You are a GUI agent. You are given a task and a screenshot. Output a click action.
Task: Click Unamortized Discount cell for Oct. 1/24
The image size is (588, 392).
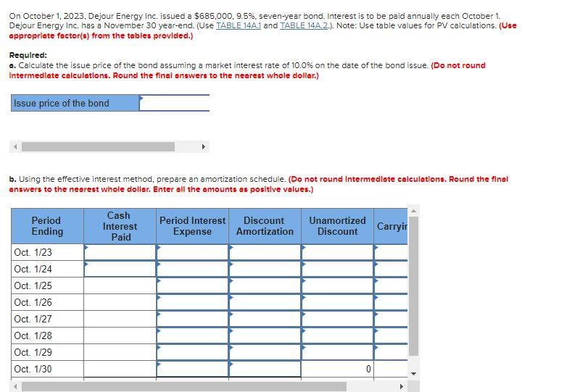337,269
